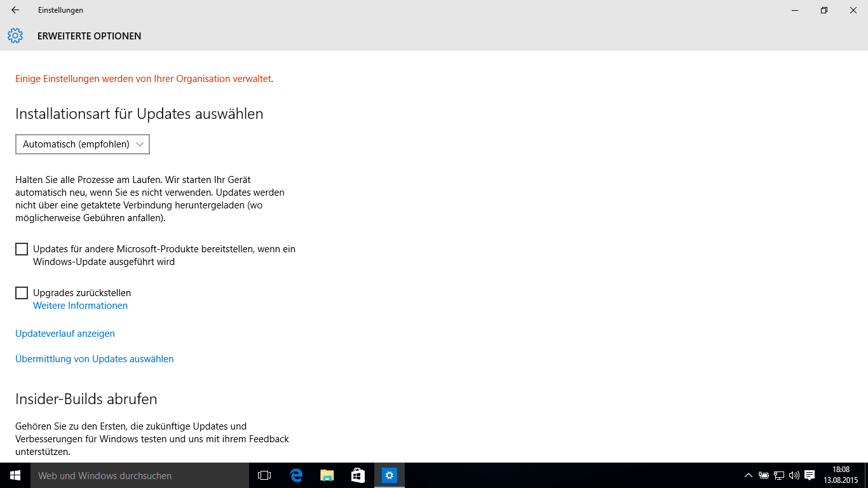Click the back arrow in Einstellungen
Screen dimensions: 868x488
tap(15, 10)
